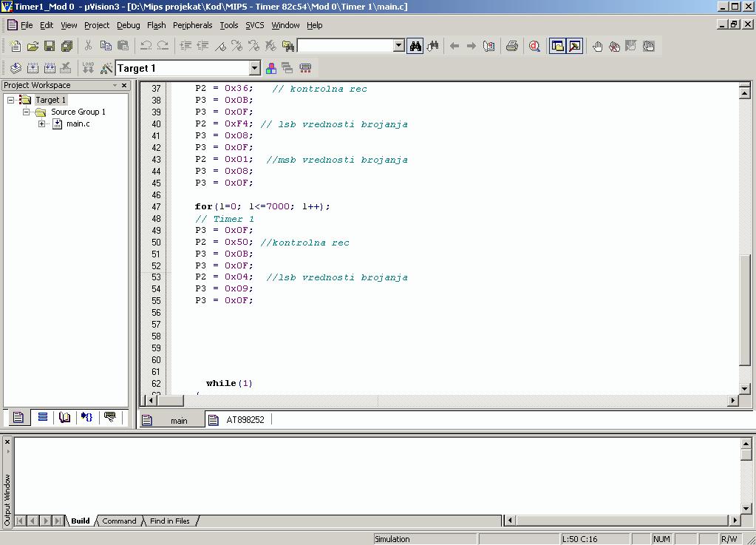Open the SVCS menu
Viewport: 756px width, 545px height.
tap(254, 25)
